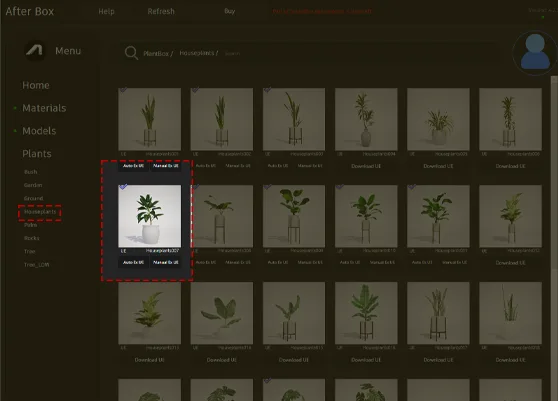This screenshot has width=558, height=401.
Task: Select the Rocks category
Action: pos(32,238)
